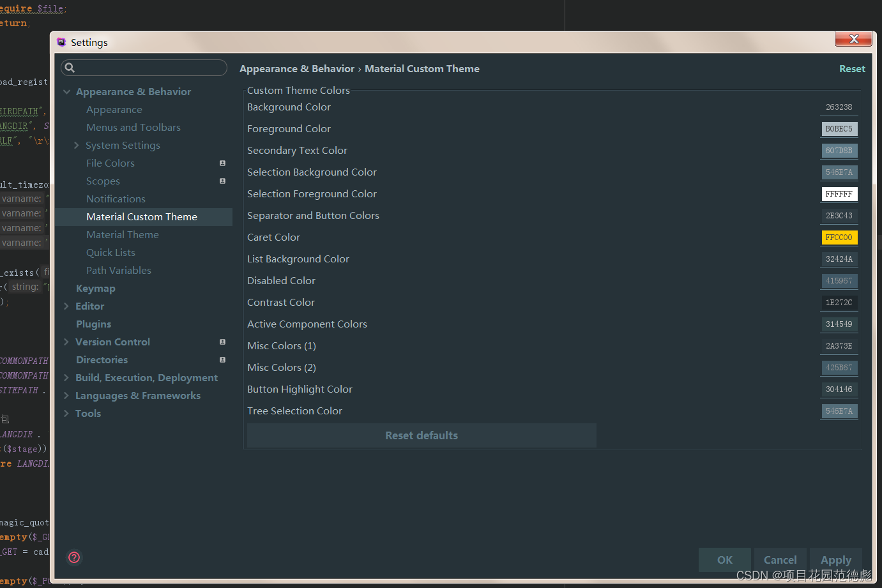Image resolution: width=882 pixels, height=588 pixels.
Task: Pick Background Color swatch 263238
Action: [839, 107]
